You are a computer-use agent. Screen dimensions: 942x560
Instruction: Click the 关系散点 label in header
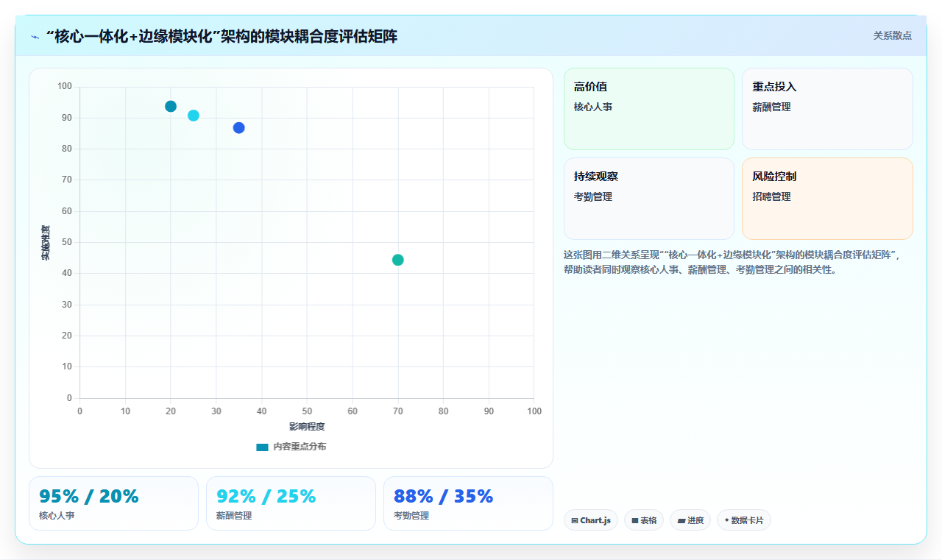(x=893, y=35)
